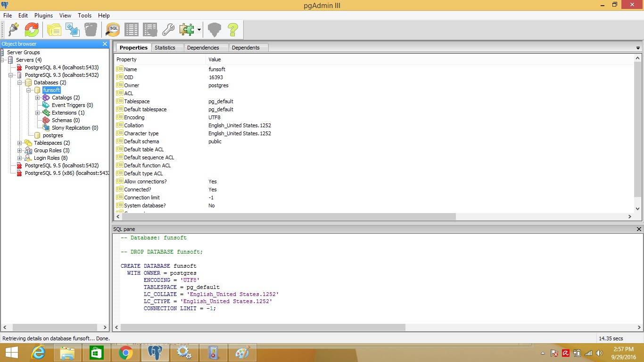644x362 pixels.
Task: Click the Maintenance wrench icon
Action: pyautogui.click(x=168, y=30)
